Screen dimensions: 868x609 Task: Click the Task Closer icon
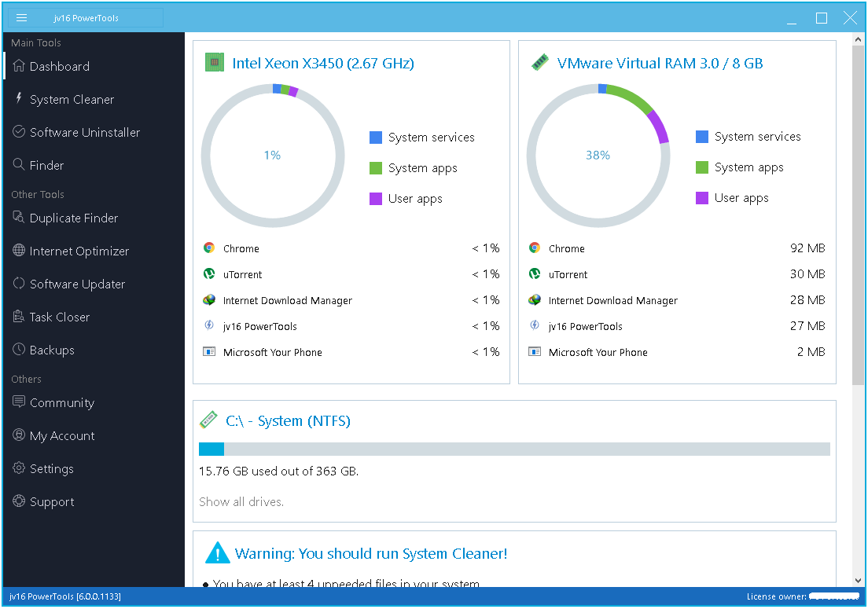(x=19, y=316)
